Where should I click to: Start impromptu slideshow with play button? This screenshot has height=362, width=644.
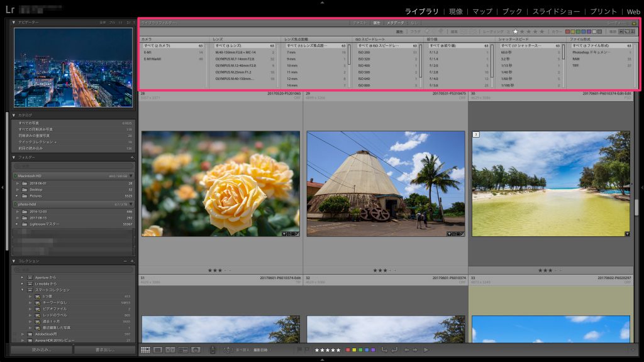tap(426, 350)
